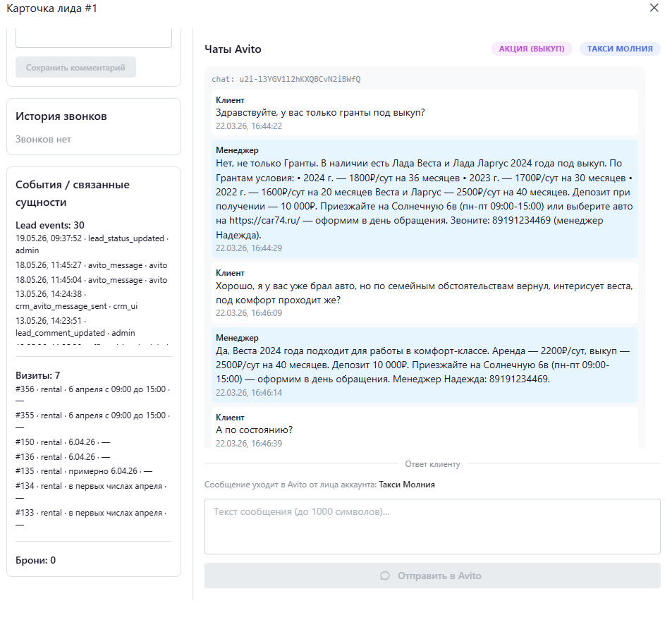Click account name Такси Молния below reply label
Viewport: 672px width, 620px height.
pyautogui.click(x=407, y=485)
